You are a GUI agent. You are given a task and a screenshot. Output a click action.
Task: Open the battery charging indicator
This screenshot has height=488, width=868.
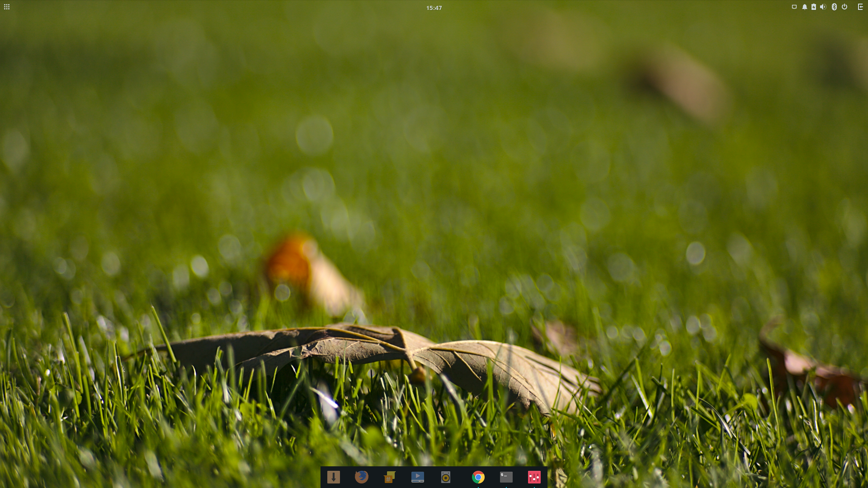point(814,7)
